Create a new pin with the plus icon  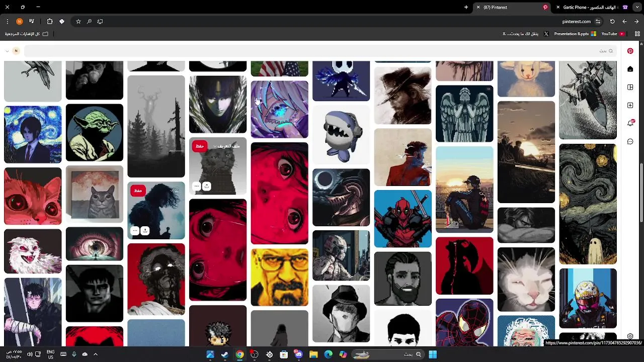click(x=630, y=105)
